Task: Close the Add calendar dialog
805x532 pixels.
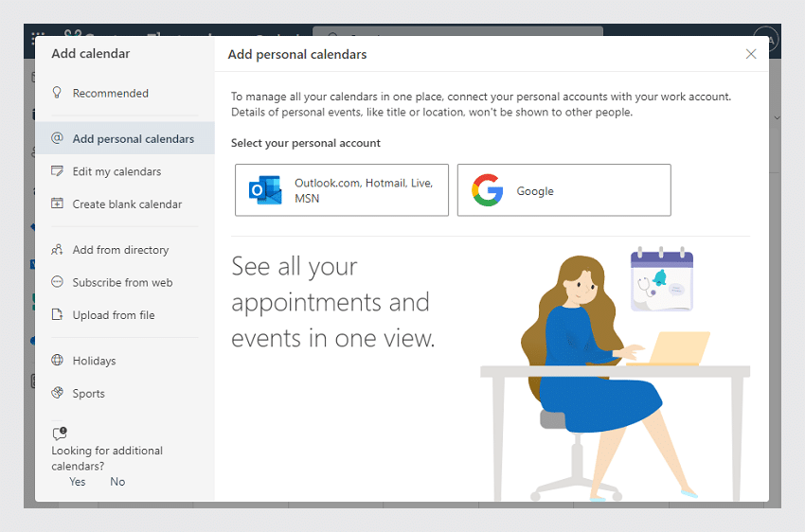Action: tap(751, 54)
